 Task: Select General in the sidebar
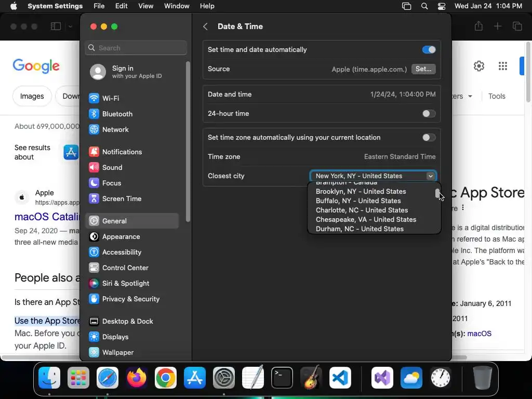tap(132, 221)
